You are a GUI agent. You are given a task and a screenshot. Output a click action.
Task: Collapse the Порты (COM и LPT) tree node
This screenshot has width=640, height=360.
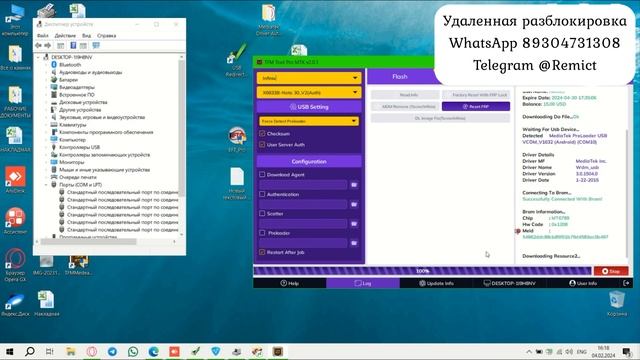pos(46,184)
